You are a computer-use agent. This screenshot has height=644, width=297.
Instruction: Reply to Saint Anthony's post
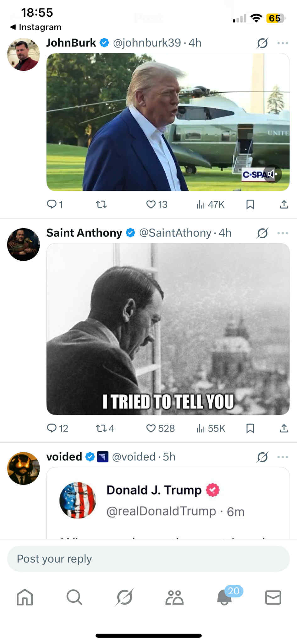[x=52, y=428]
